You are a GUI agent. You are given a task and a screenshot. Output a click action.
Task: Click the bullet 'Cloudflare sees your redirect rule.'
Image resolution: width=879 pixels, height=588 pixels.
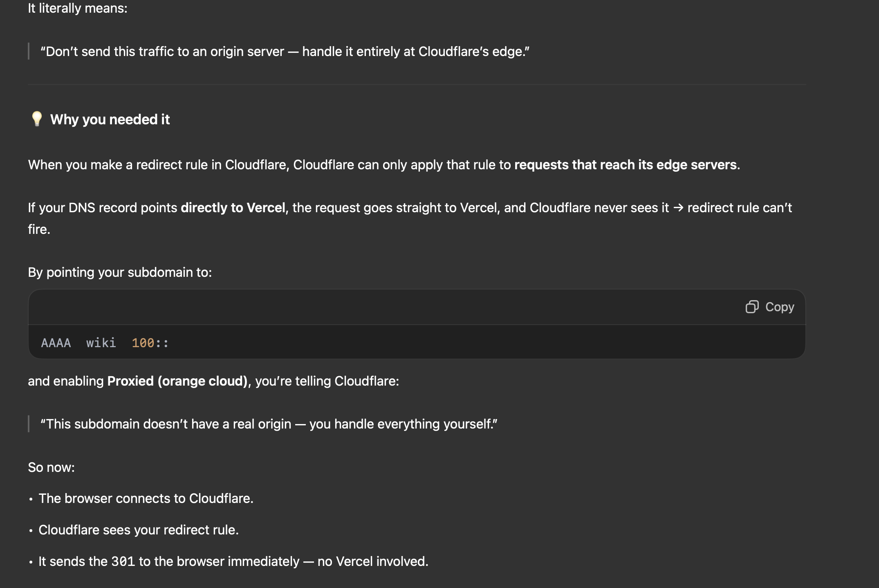point(139,530)
